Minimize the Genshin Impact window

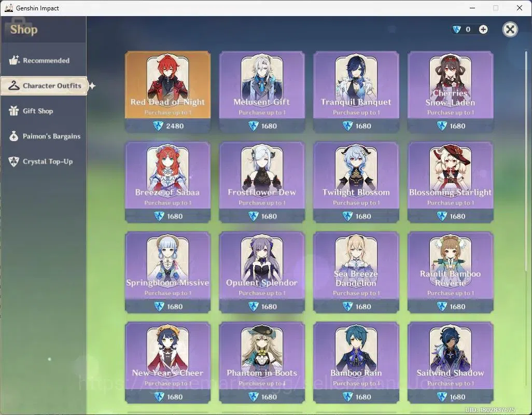point(472,8)
